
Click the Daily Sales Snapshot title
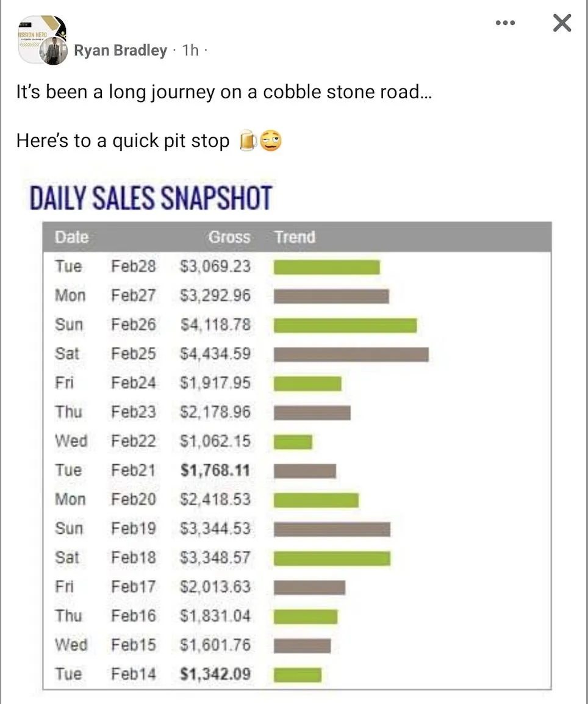coord(151,198)
